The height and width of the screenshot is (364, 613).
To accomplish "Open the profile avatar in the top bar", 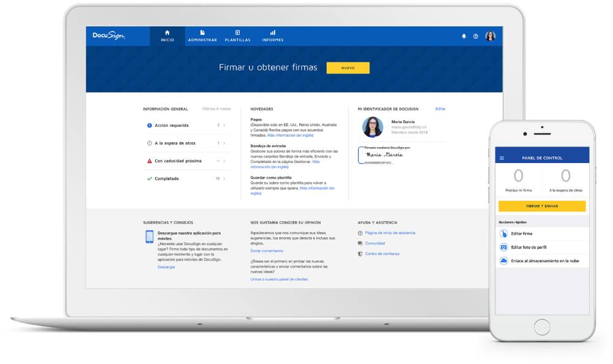I will (490, 36).
